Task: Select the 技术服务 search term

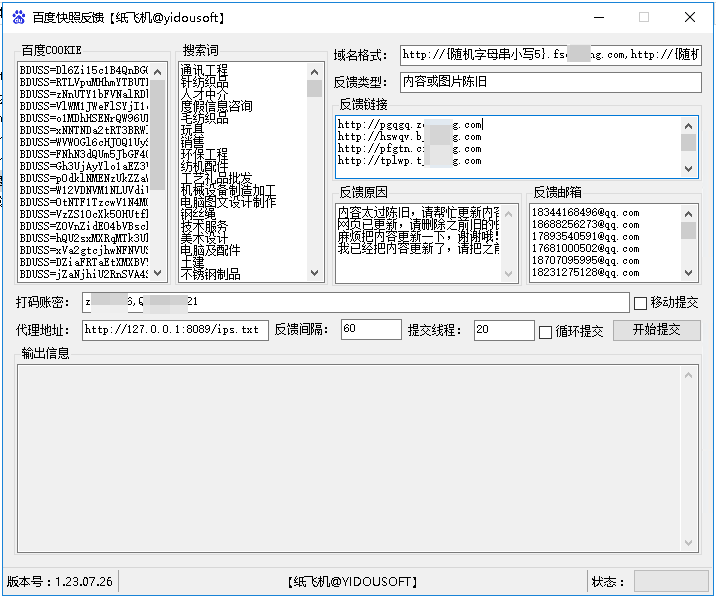Action: [204, 226]
